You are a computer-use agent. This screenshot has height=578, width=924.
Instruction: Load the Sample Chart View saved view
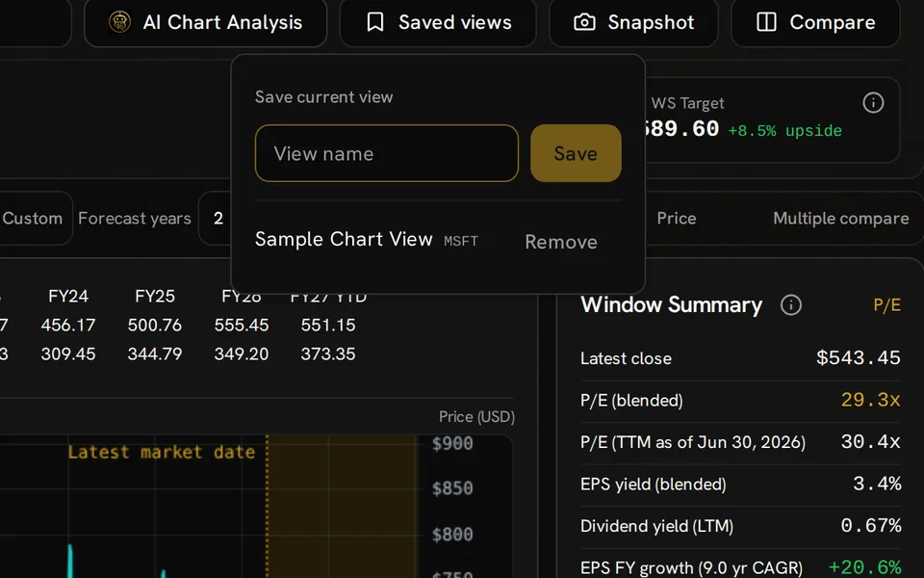coord(344,239)
